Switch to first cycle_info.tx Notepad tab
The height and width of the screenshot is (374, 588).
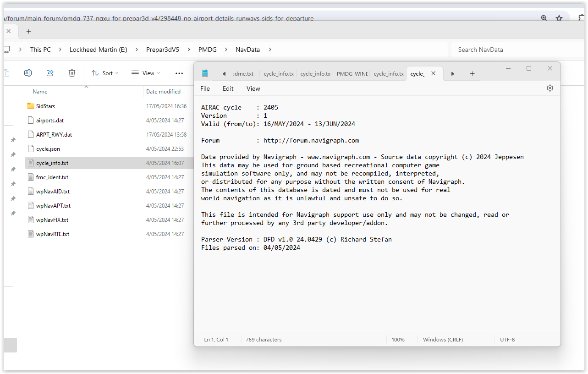(278, 74)
